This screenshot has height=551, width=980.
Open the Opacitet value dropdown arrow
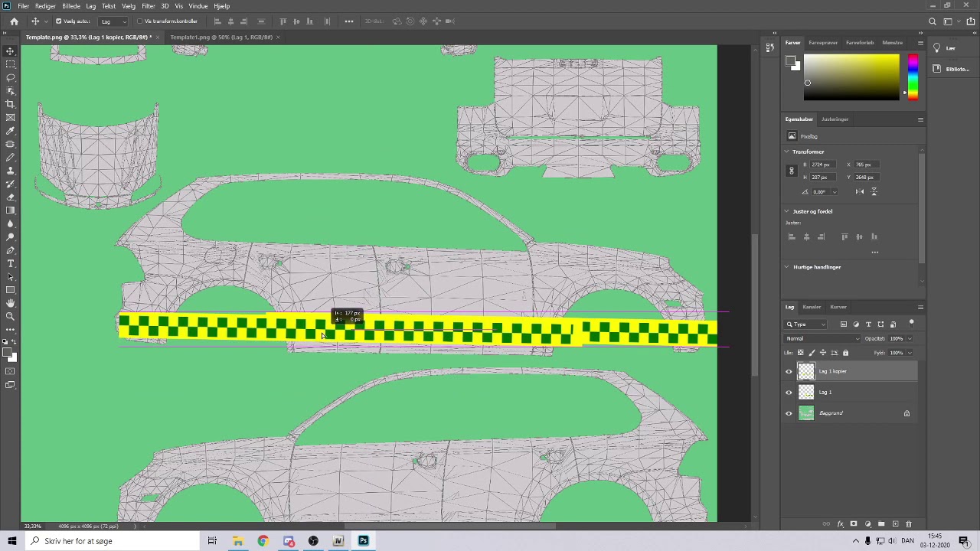click(x=910, y=338)
